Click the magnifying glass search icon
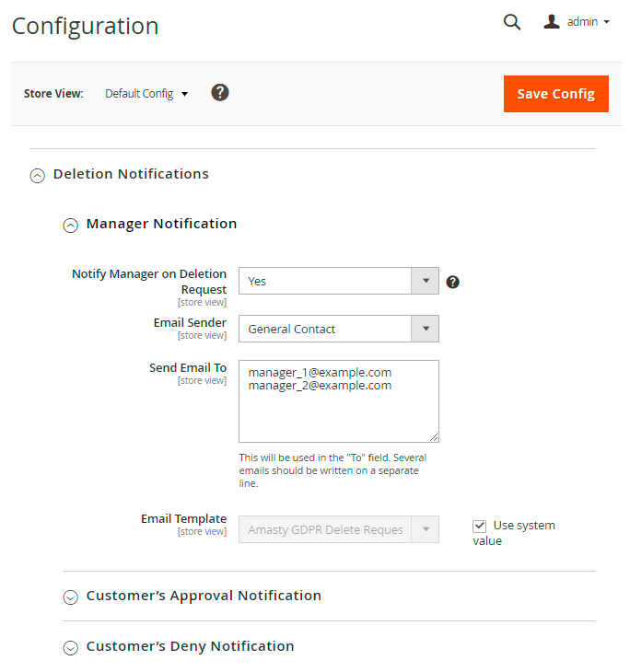This screenshot has width=630, height=672. [x=512, y=22]
